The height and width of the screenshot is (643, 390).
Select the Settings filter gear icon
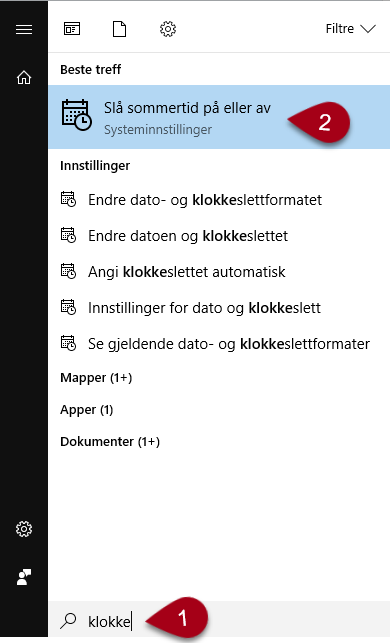click(168, 29)
